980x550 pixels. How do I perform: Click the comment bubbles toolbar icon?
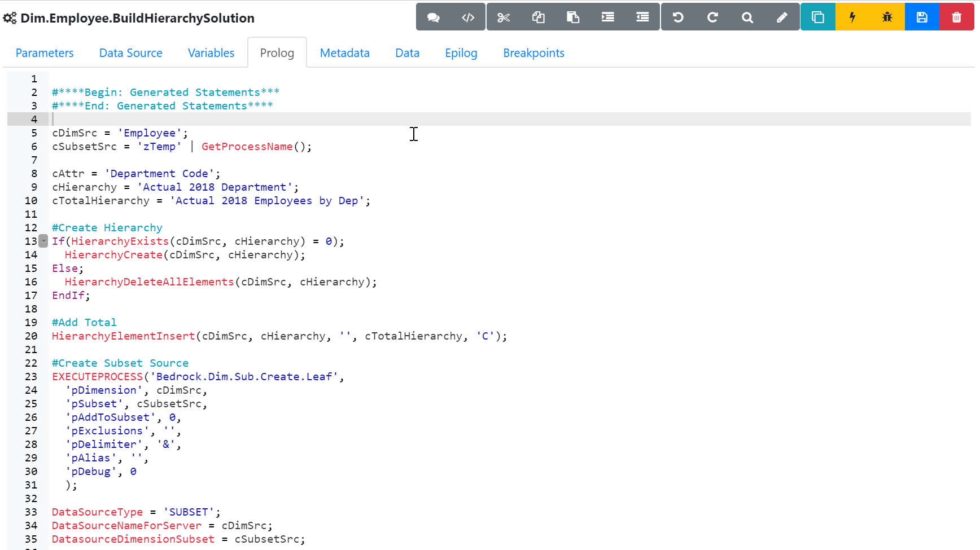[433, 17]
